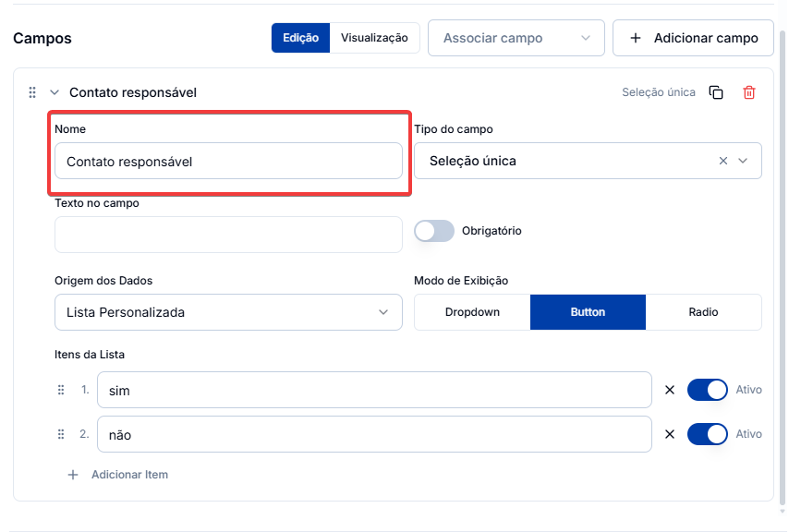Screen dimensions: 801x532
Task: Grab the drag handle beside Contato responsável
Action: (32, 92)
